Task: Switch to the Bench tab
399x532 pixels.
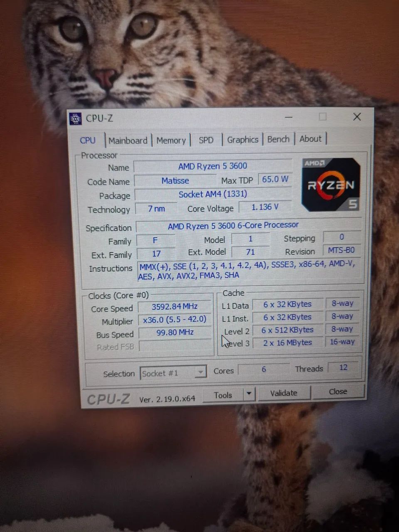Action: [x=278, y=139]
